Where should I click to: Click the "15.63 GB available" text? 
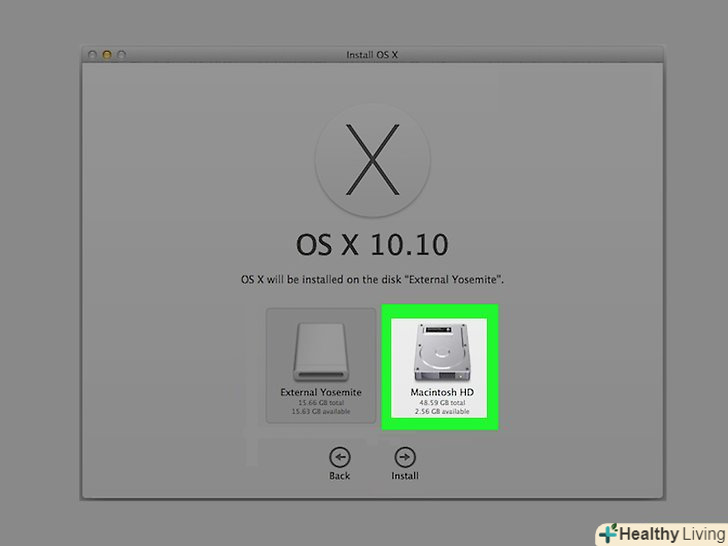coord(321,411)
